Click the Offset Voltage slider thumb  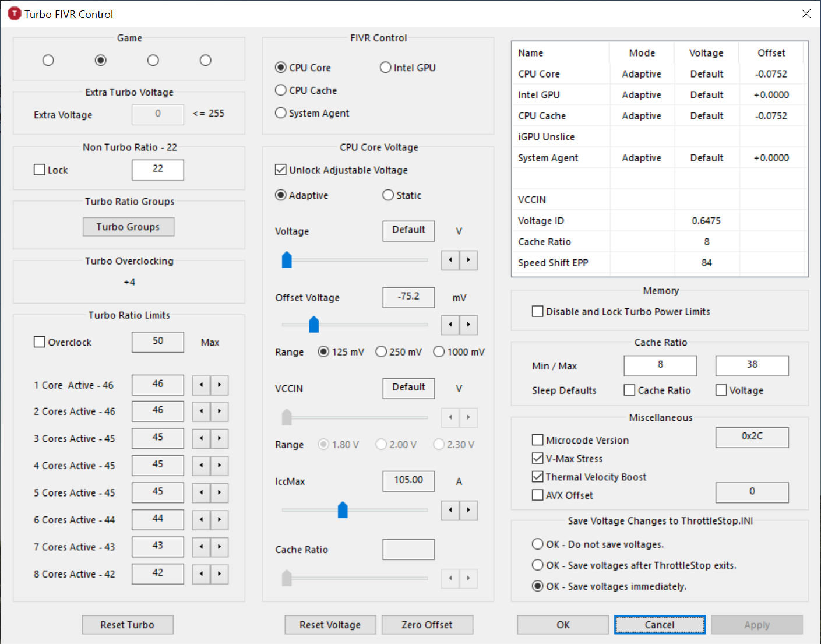[314, 324]
